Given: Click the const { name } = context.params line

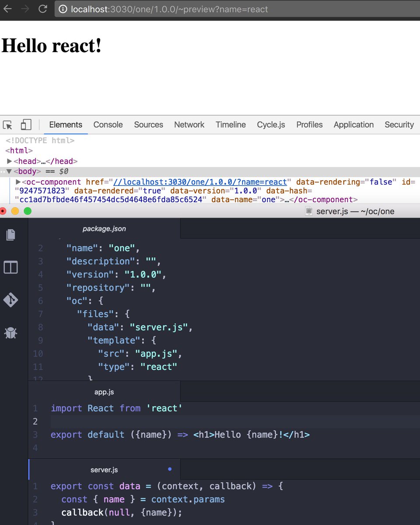Looking at the screenshot, I should [143, 499].
